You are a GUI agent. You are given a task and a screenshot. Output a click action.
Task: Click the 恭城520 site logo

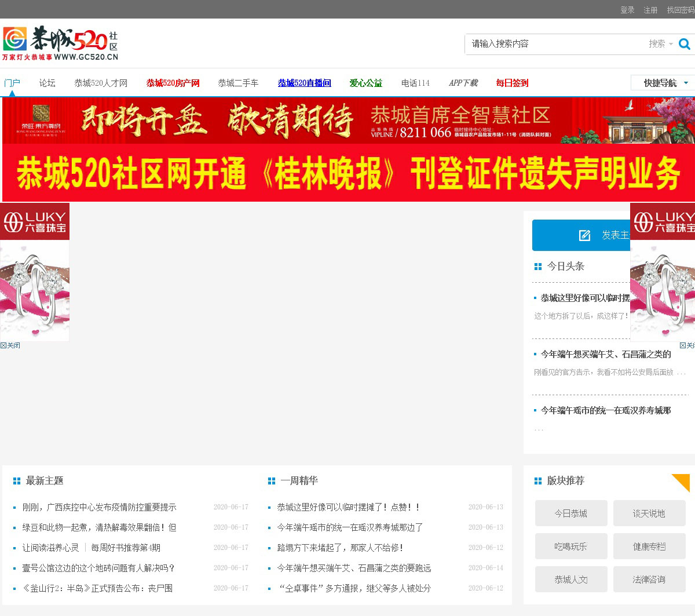click(60, 43)
